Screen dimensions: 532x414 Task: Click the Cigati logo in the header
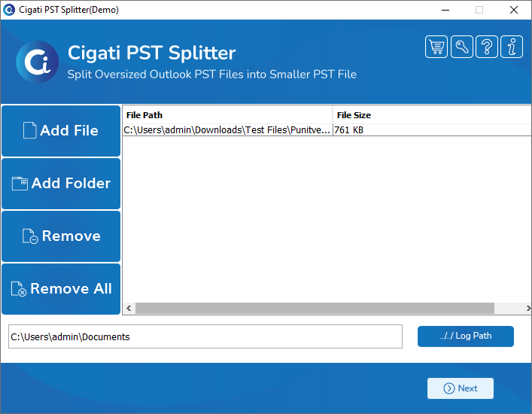38,62
